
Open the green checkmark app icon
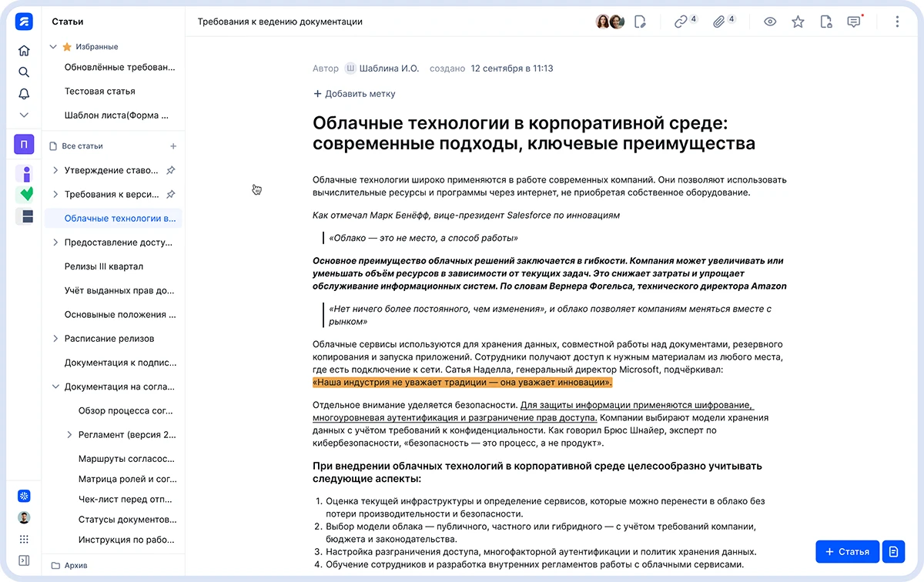(27, 195)
